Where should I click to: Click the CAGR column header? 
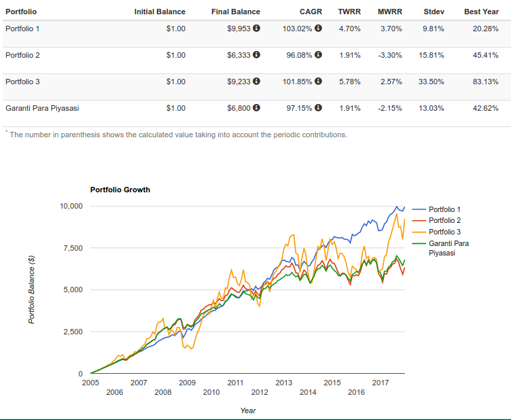[311, 12]
